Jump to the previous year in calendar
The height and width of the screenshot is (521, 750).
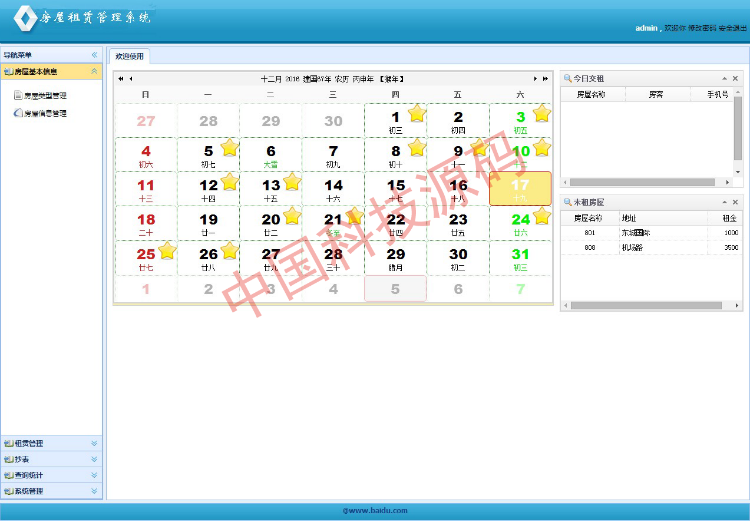coord(120,78)
